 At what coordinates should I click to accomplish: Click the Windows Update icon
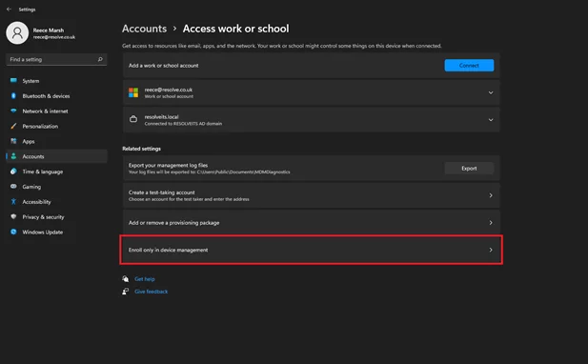tap(14, 232)
